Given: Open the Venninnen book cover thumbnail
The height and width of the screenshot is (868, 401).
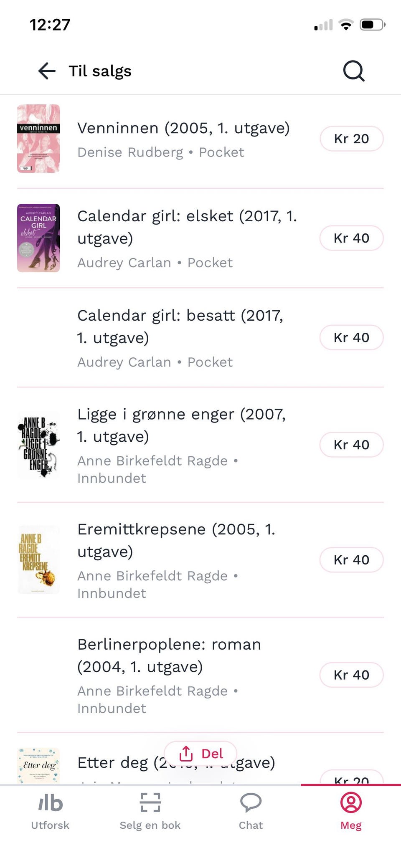Looking at the screenshot, I should click(x=38, y=139).
